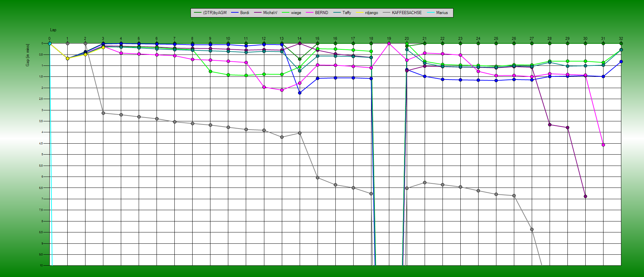Click the 2.5 value on gap axis
Screen dimensions: 644x277
pos(42,99)
